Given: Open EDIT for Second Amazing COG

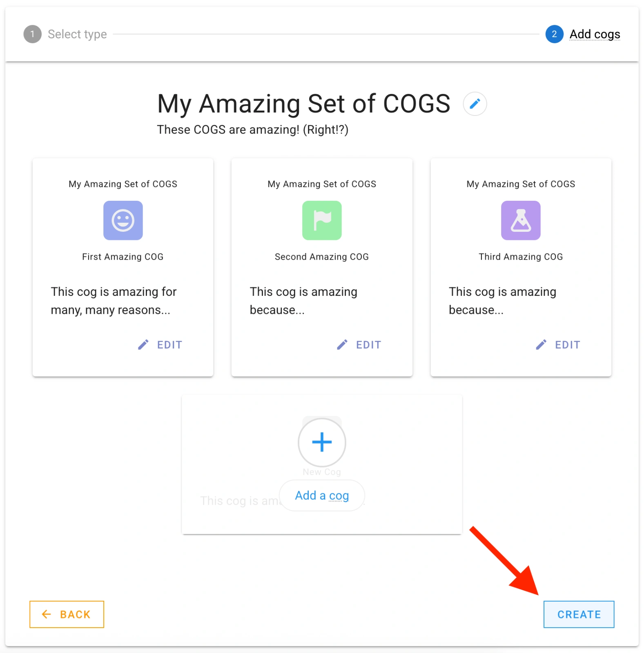Looking at the screenshot, I should [x=368, y=344].
